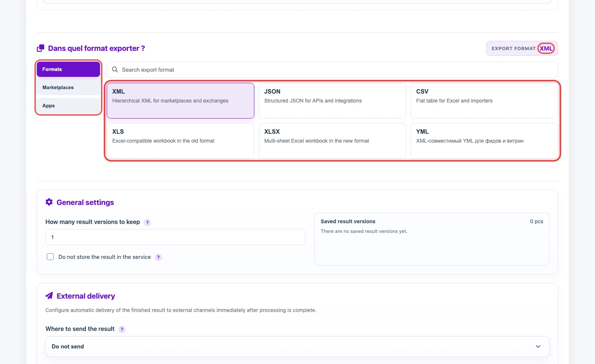Viewport: 595px width, 364px height.
Task: Click 'Excel-compatible workbook in the old format' text
Action: 163,141
